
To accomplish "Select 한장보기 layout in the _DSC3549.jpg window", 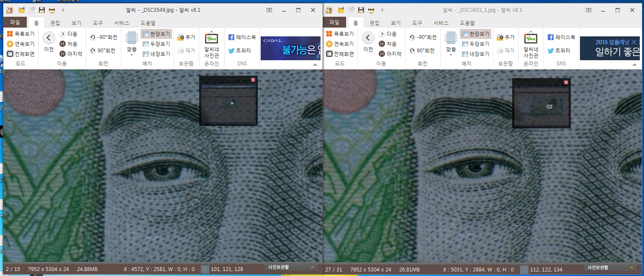I will click(157, 34).
